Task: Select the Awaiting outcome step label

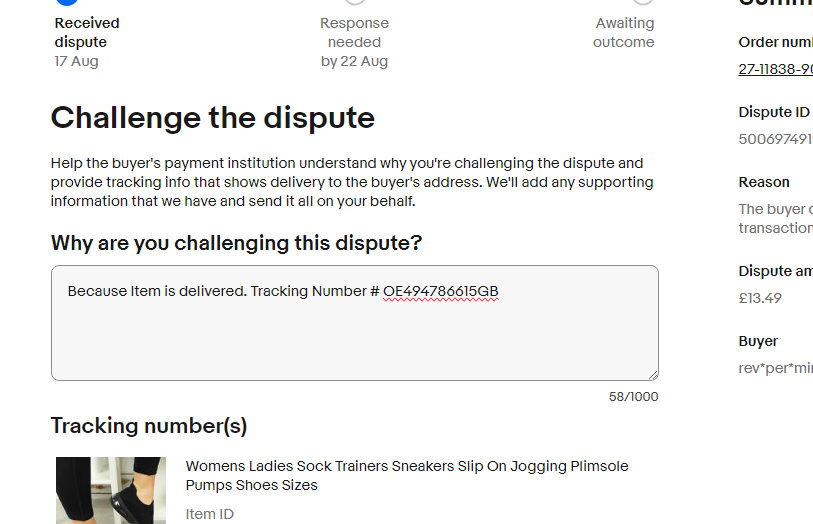Action: (624, 32)
